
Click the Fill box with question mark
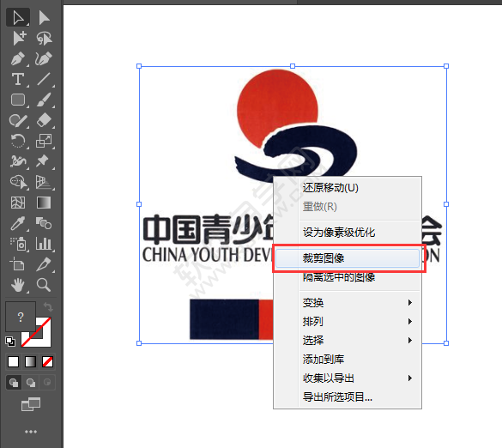(21, 317)
